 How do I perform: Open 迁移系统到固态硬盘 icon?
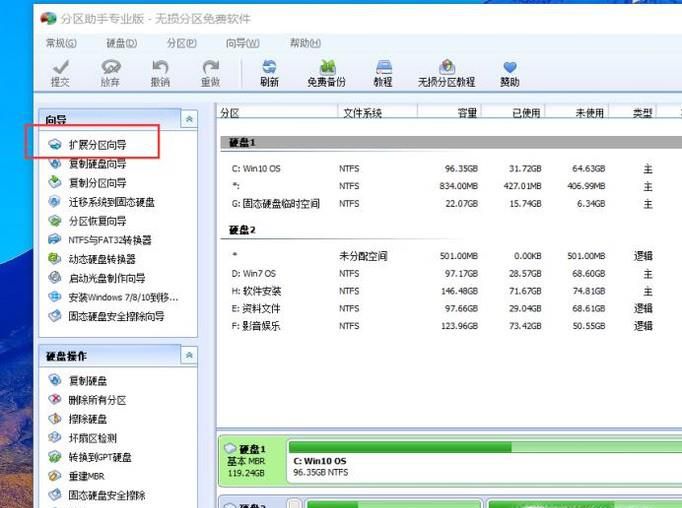(55, 201)
